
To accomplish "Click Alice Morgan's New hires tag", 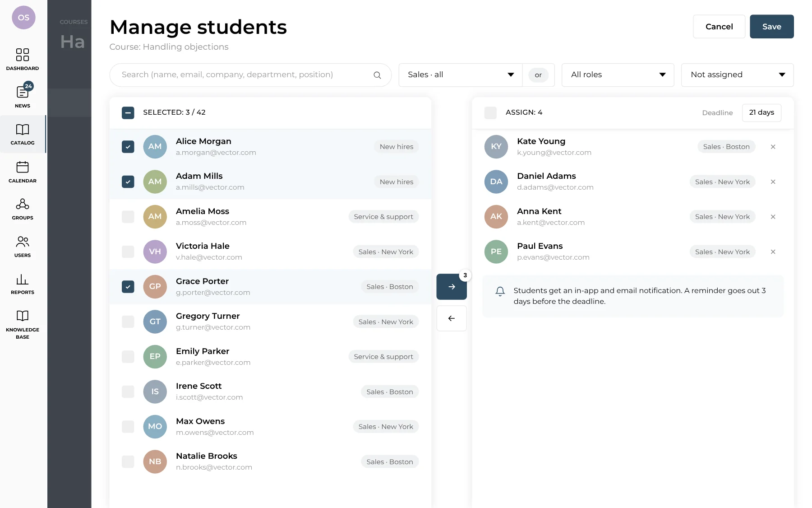I will [x=397, y=147].
